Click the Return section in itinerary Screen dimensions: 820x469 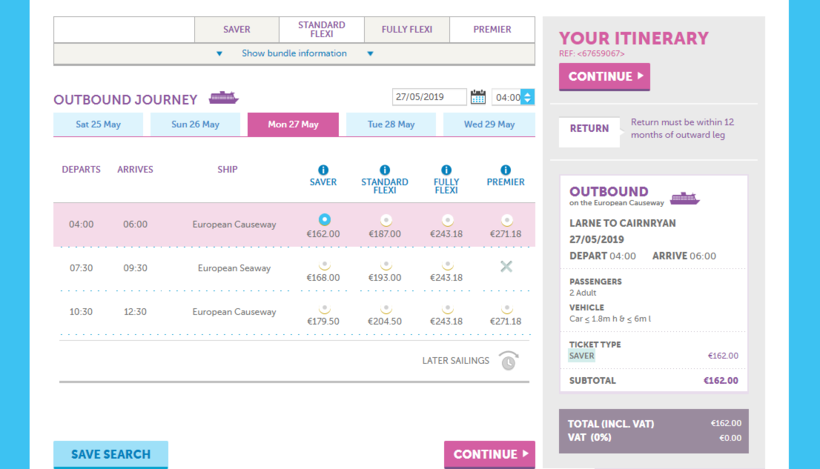pyautogui.click(x=589, y=128)
